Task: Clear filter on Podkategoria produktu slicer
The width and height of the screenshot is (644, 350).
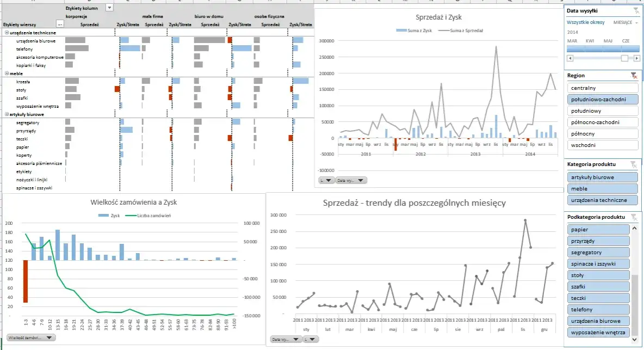Action: pyautogui.click(x=633, y=217)
